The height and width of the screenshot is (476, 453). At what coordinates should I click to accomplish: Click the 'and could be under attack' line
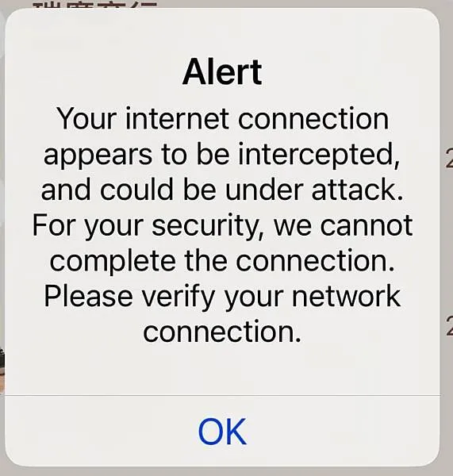(222, 190)
